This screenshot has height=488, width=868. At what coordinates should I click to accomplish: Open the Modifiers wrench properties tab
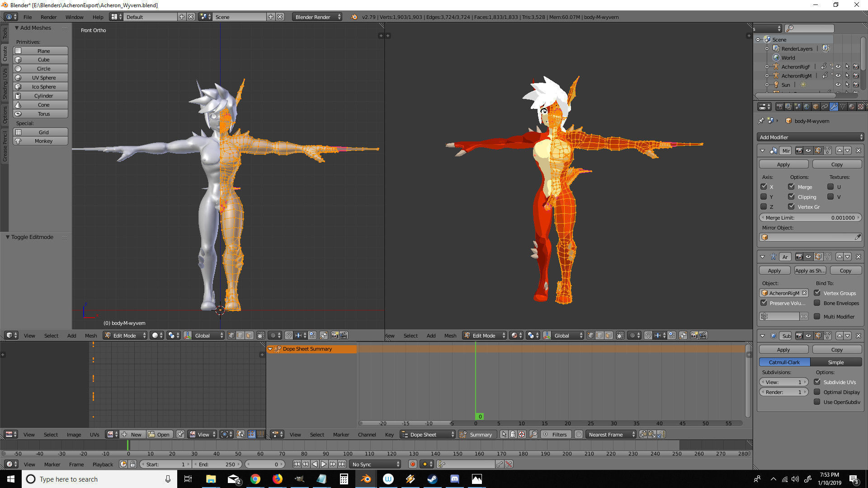tap(834, 107)
